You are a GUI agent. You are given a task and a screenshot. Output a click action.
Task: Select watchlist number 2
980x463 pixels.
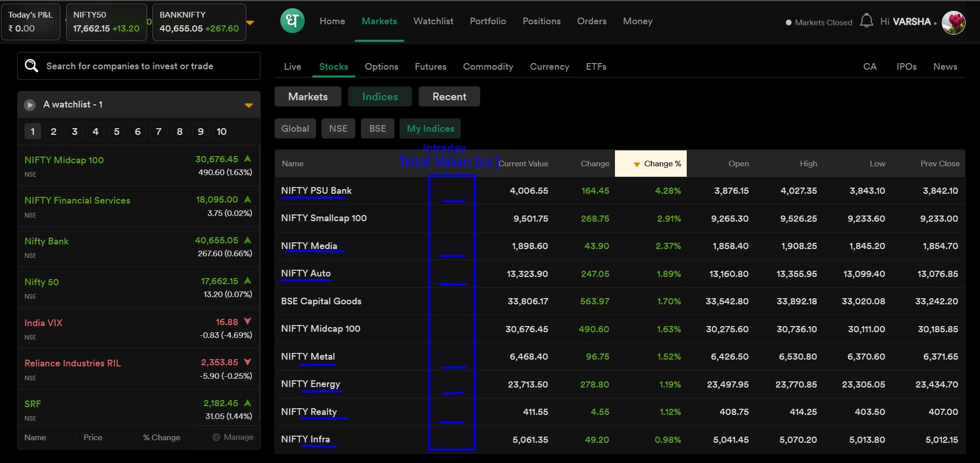(x=54, y=131)
